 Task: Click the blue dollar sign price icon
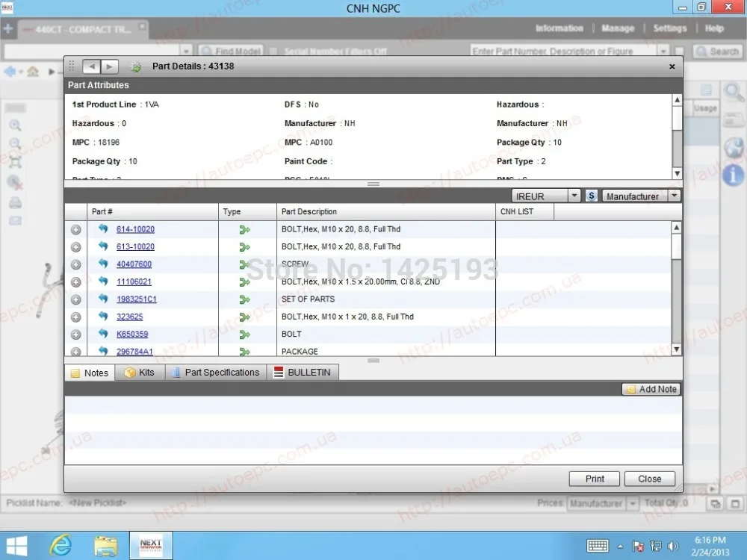click(x=591, y=196)
